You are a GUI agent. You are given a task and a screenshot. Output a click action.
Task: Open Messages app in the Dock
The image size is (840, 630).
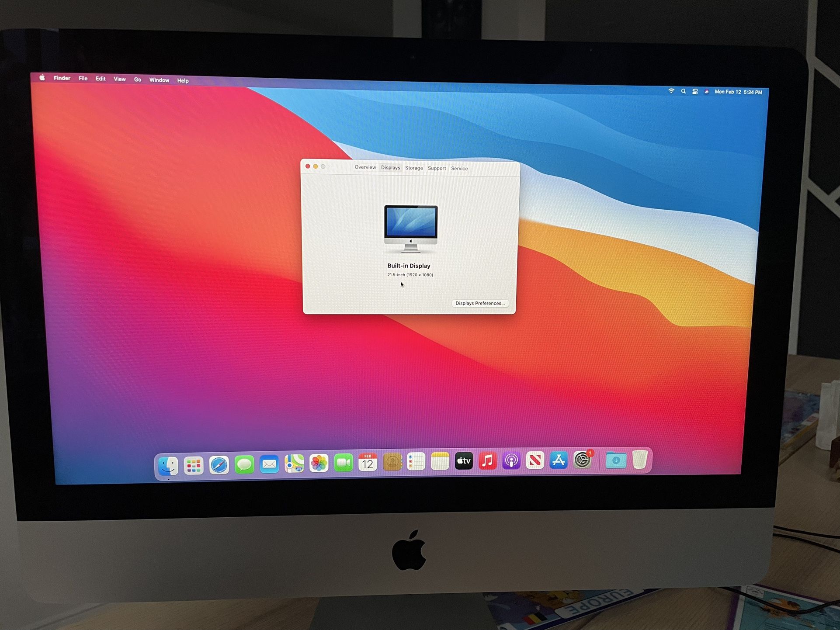244,464
